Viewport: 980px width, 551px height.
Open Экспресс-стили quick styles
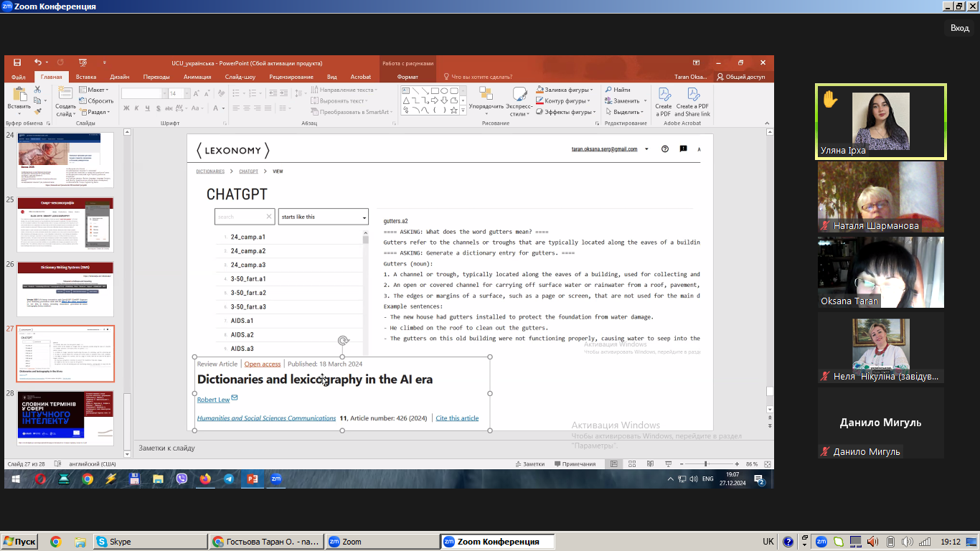click(519, 101)
